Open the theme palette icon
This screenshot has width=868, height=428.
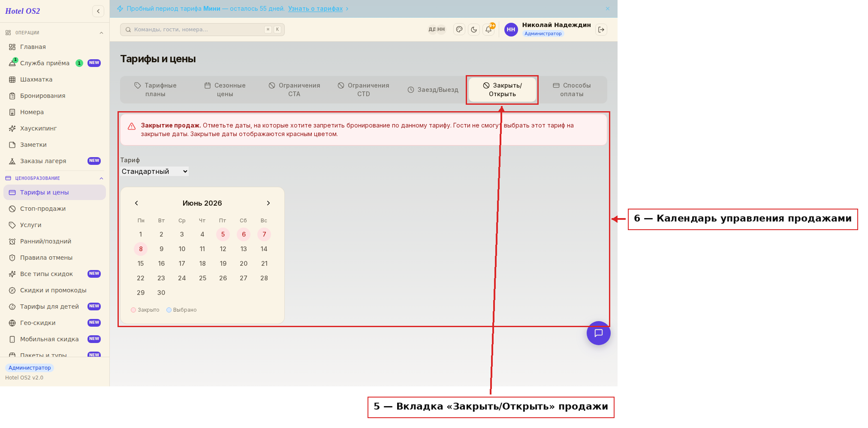459,30
